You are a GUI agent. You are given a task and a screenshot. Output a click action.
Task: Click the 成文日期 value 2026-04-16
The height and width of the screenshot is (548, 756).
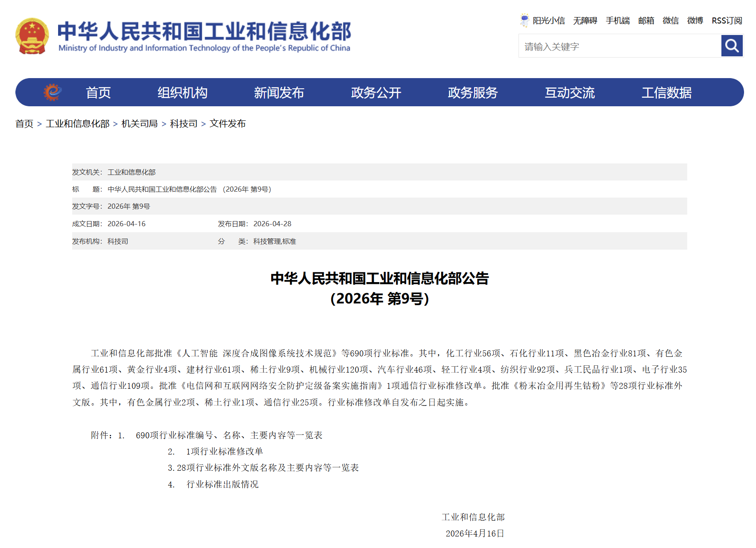126,224
